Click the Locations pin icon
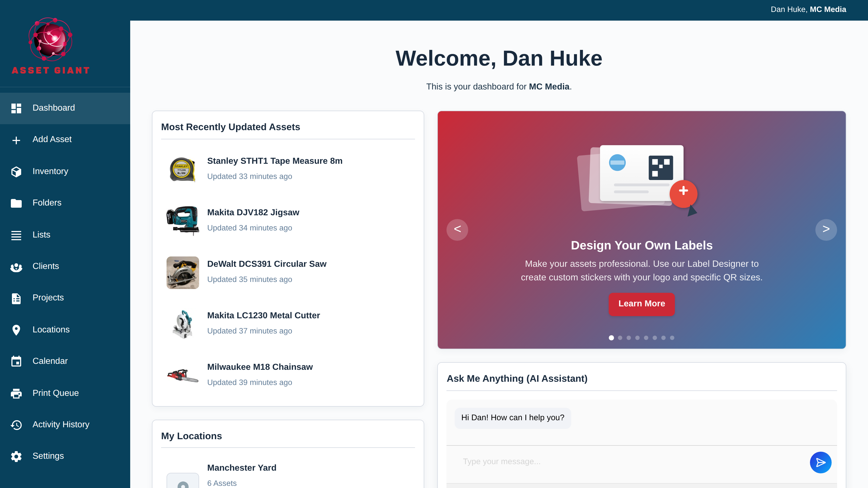Image resolution: width=868 pixels, height=488 pixels. pyautogui.click(x=16, y=330)
